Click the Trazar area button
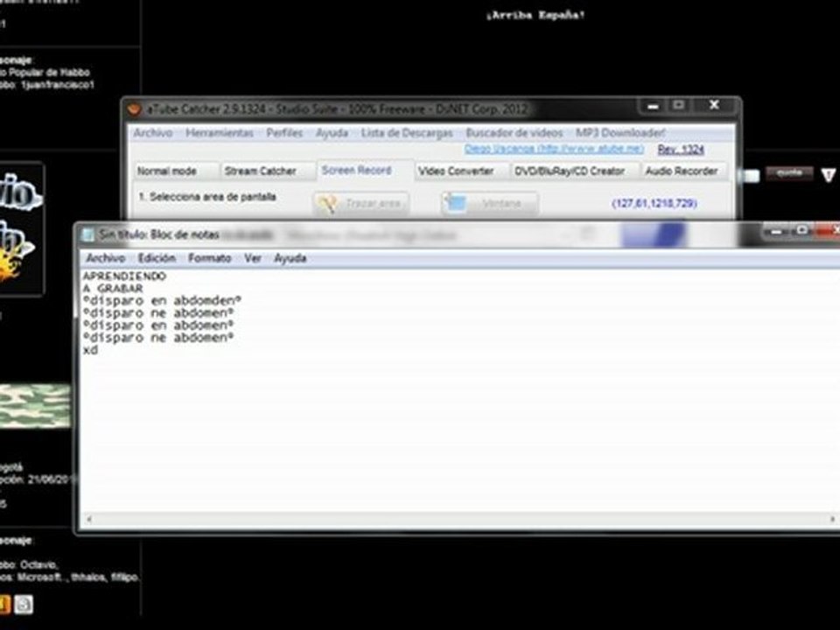Viewport: 840px width, 630px height. click(361, 204)
